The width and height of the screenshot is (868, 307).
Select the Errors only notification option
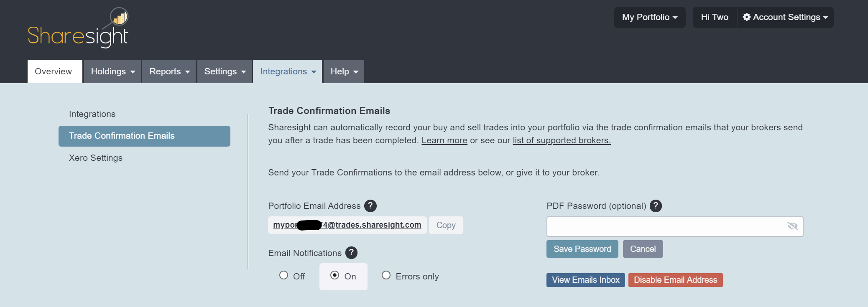pos(386,275)
